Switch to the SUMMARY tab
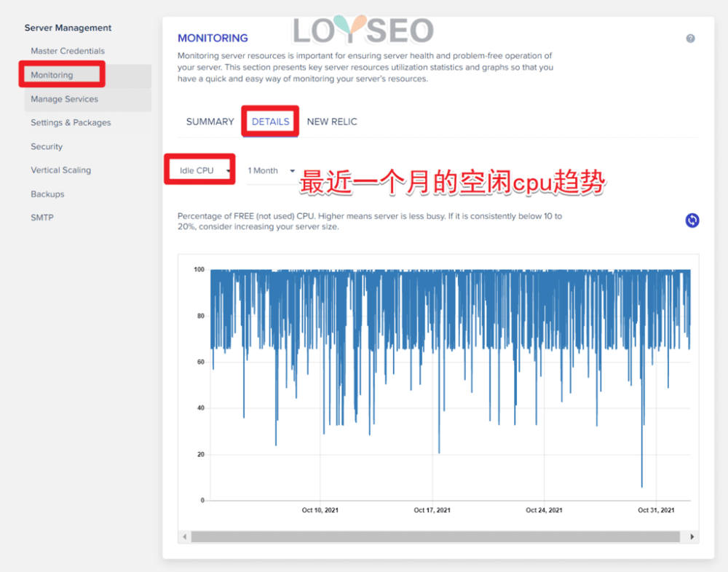Screen dimensions: 728x572 [x=210, y=122]
